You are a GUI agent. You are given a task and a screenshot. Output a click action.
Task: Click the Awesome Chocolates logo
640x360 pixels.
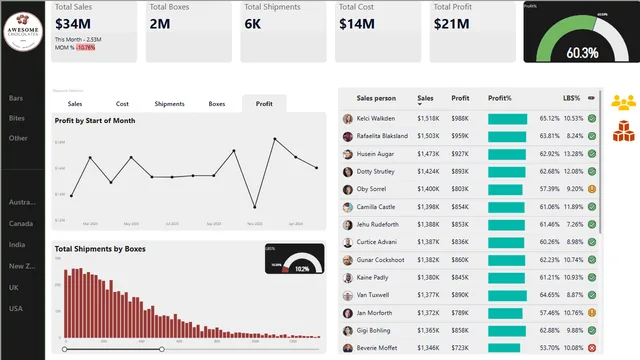23,32
